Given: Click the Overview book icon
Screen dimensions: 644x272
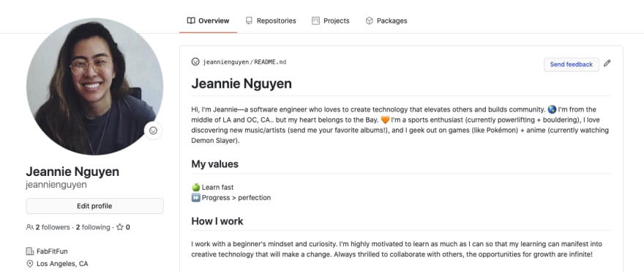Looking at the screenshot, I should 190,21.
